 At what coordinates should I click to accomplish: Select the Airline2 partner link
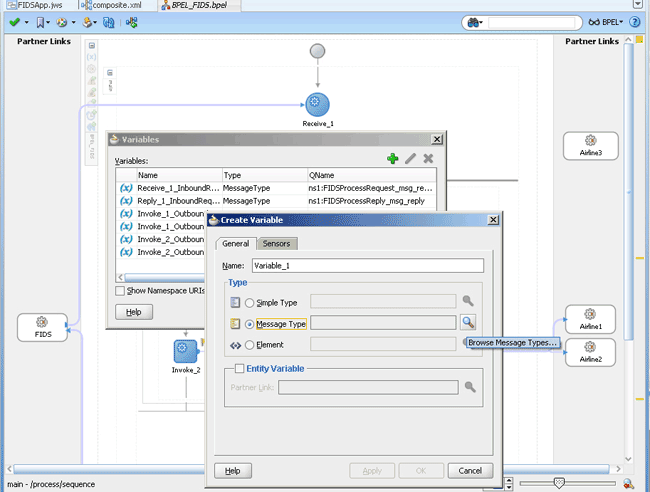pos(590,352)
